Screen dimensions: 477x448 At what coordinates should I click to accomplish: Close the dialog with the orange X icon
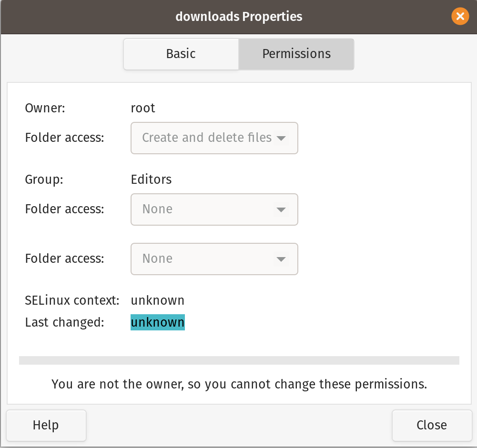[460, 17]
